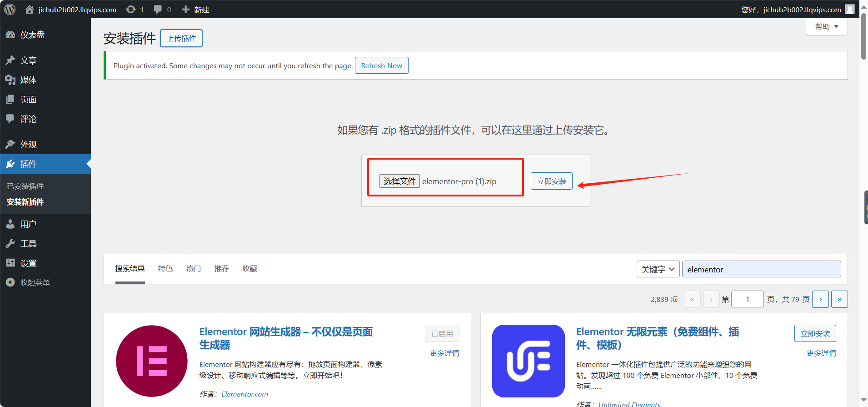Expand the 帮助 help dropdown
868x407 pixels.
coord(827,26)
